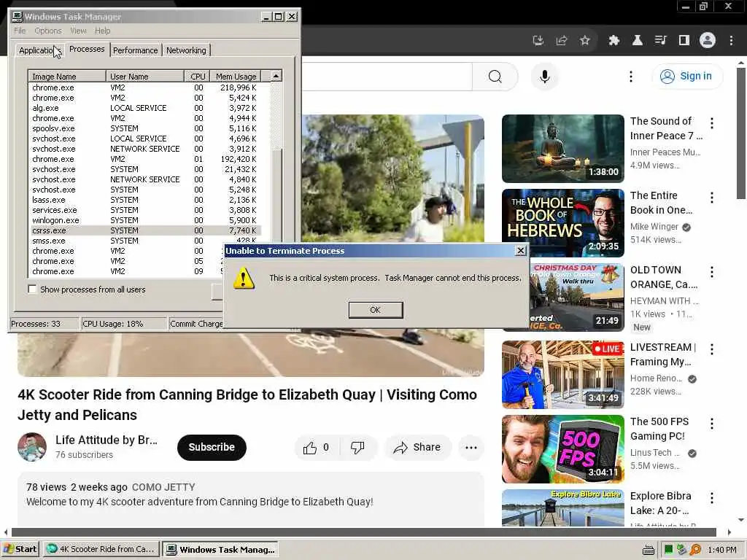Open the Chrome media controls icon

point(661,41)
